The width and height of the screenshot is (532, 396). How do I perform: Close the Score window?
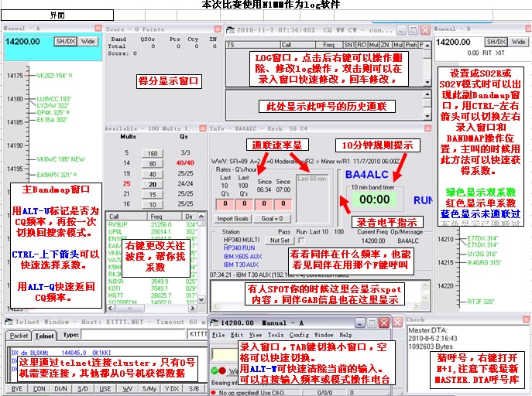pyautogui.click(x=218, y=29)
